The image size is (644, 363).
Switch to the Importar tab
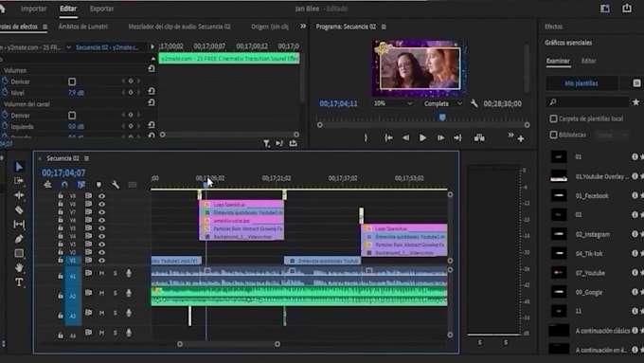[x=34, y=9]
